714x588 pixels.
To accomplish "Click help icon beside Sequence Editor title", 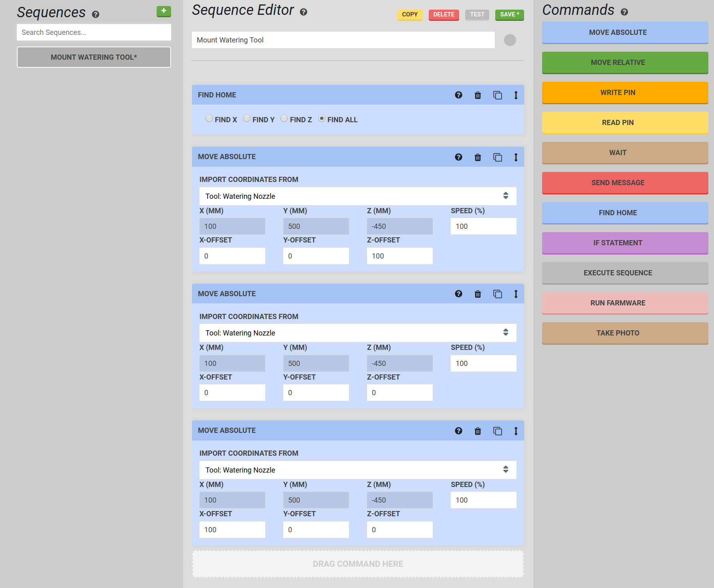I will (303, 12).
